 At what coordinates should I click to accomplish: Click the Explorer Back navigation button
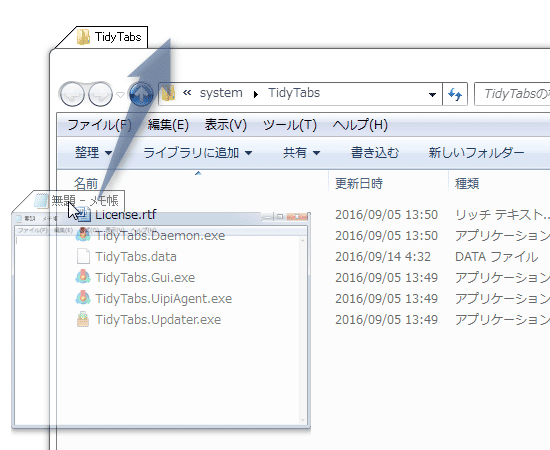coord(72,94)
